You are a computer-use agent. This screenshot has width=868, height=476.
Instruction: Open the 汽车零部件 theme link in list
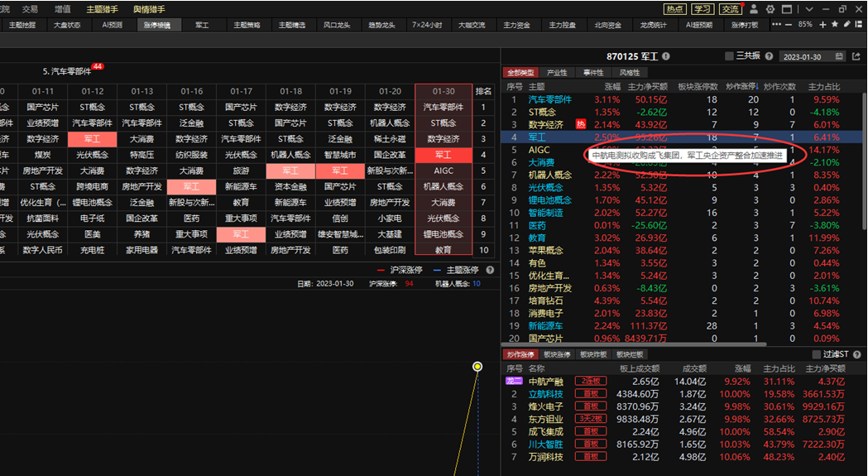pos(549,99)
